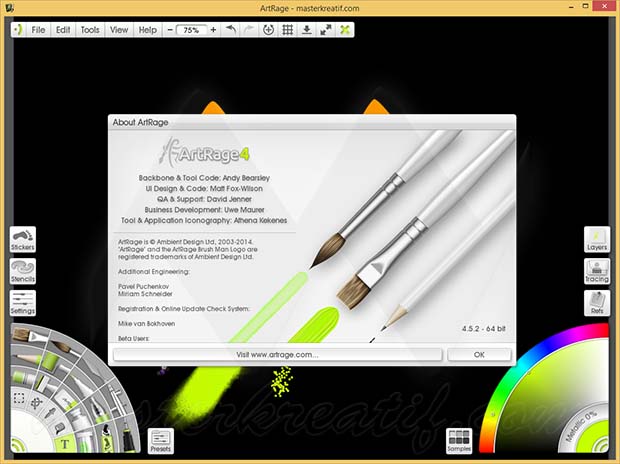Image resolution: width=620 pixels, height=464 pixels.
Task: Click OK to close About ArtRage
Action: click(479, 354)
